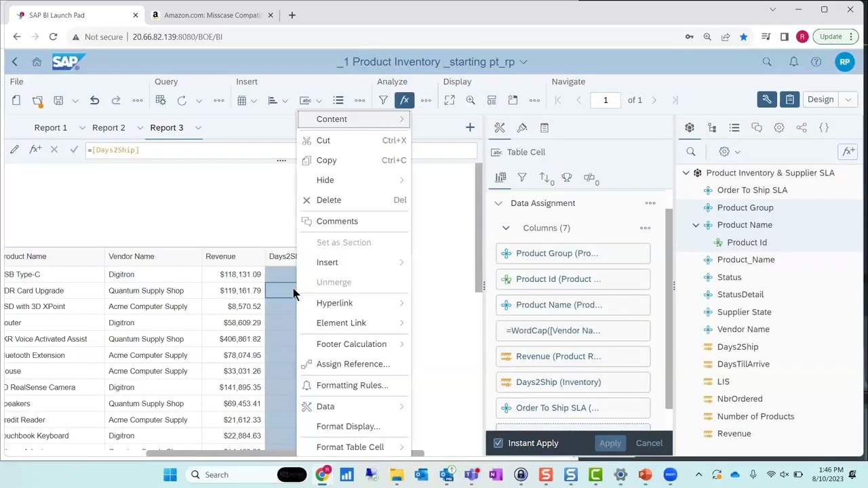The height and width of the screenshot is (488, 868).
Task: Open the Main data objects cube icon
Action: 690,127
